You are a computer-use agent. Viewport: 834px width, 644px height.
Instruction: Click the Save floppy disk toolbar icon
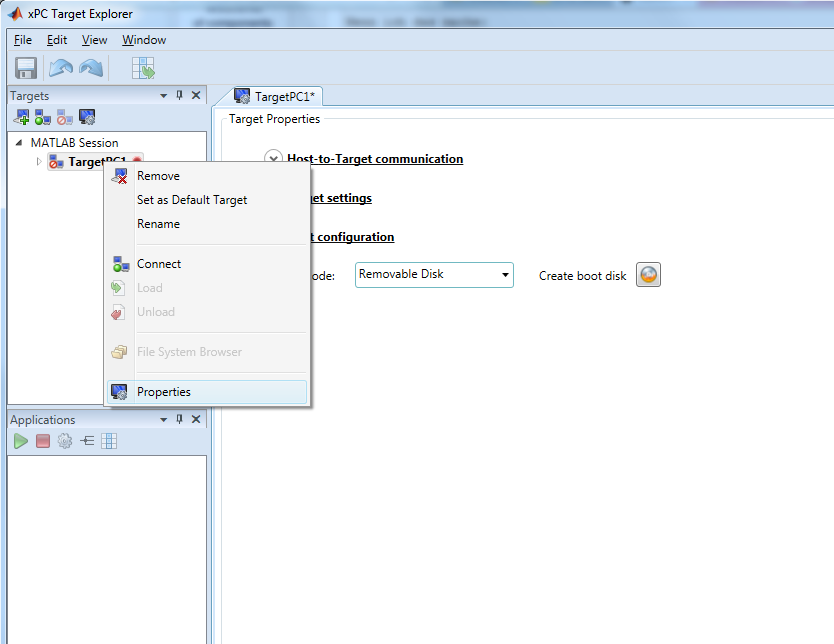26,68
